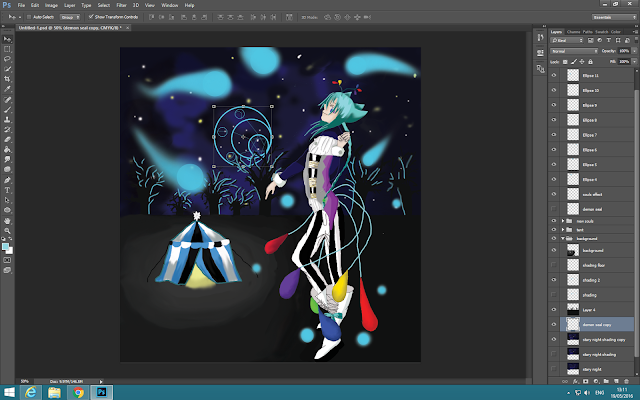Select the Crop tool

[x=7, y=79]
